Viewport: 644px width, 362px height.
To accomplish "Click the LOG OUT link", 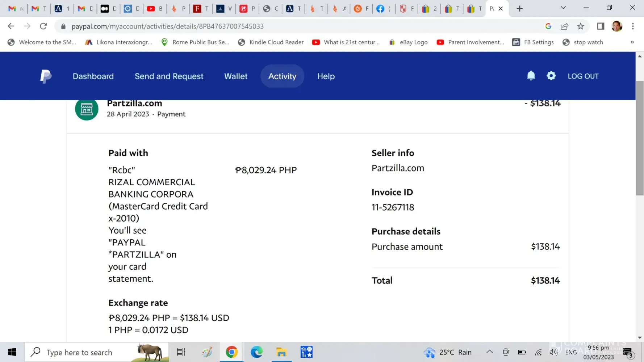I will [583, 76].
